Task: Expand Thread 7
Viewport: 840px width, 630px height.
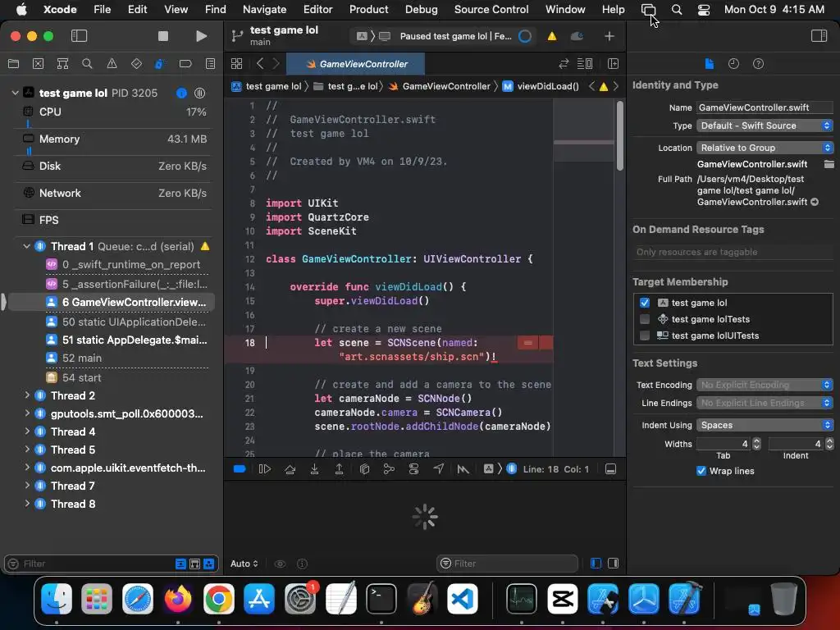Action: pyautogui.click(x=27, y=486)
